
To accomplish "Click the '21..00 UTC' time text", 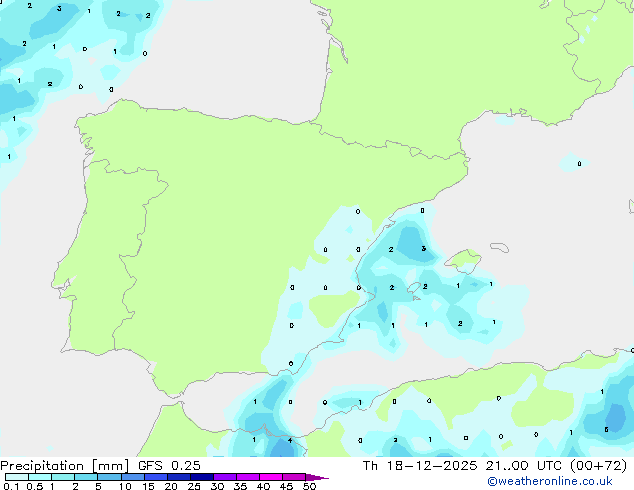I will point(524,465).
